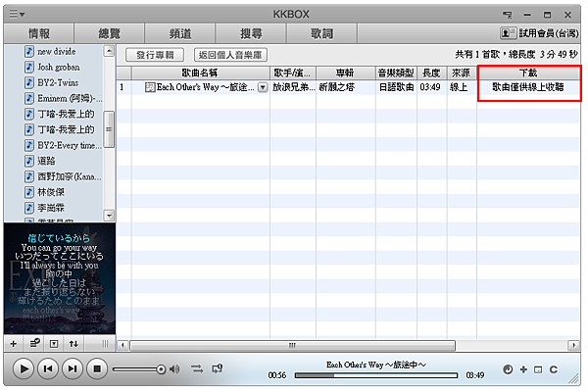Click sidebar scrollbar up arrow
588x390 pixels.
click(109, 51)
